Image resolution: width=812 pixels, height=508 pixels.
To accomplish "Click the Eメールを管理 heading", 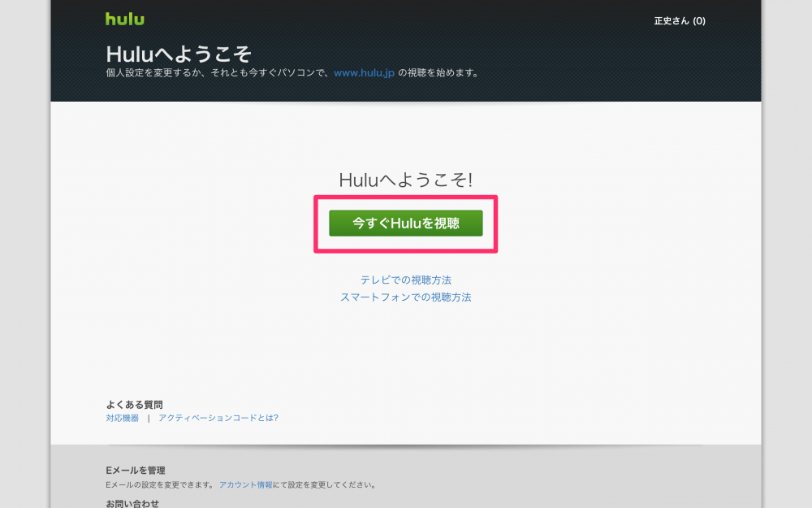I will pos(135,470).
